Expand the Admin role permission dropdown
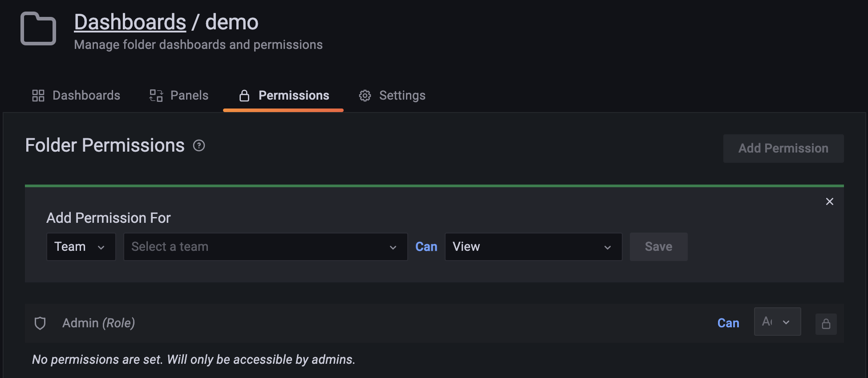This screenshot has height=378, width=868. pos(777,322)
